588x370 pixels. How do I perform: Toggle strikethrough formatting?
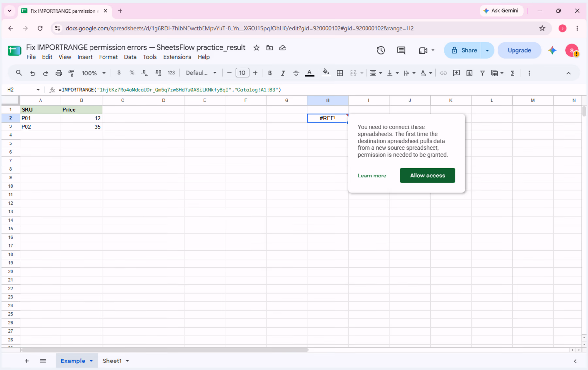click(x=296, y=73)
